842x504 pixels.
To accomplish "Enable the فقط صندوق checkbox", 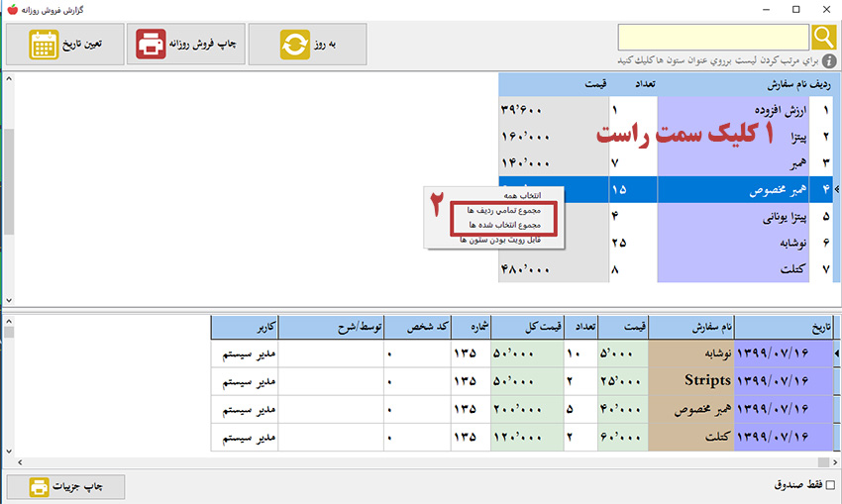I will coord(830,484).
